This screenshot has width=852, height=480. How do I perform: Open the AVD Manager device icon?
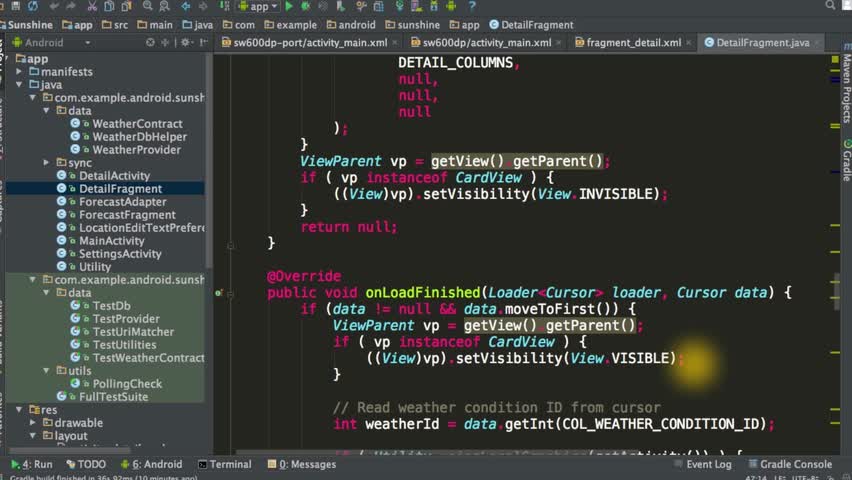tap(417, 6)
